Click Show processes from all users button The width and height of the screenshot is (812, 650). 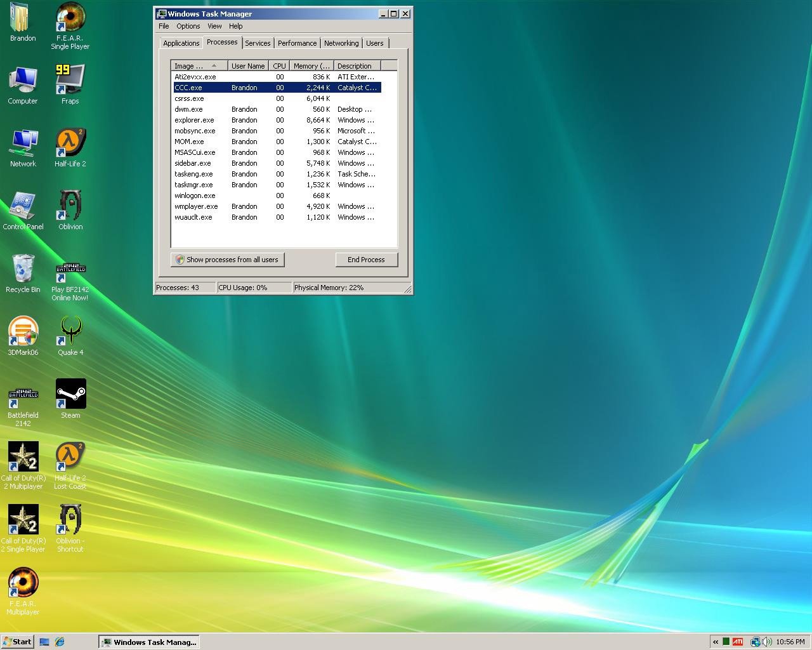pos(228,260)
